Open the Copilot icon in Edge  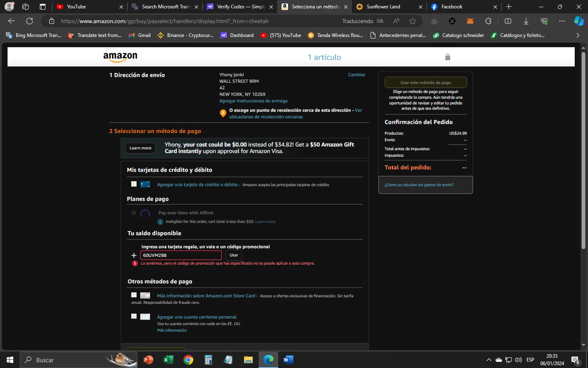579,21
